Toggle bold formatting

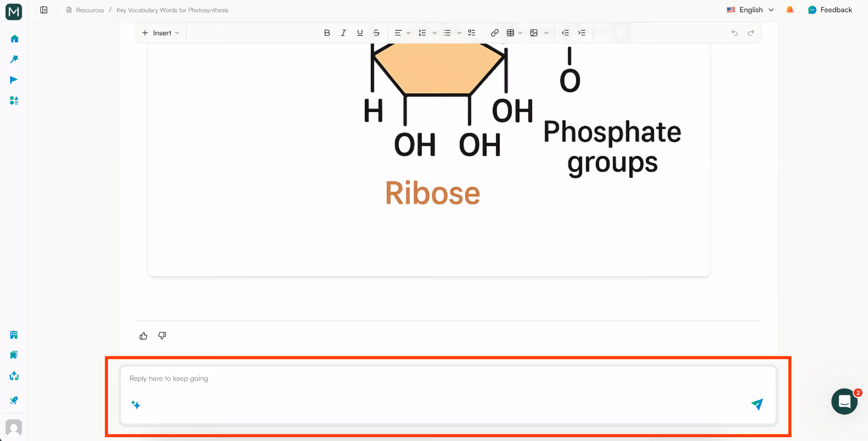pyautogui.click(x=327, y=33)
